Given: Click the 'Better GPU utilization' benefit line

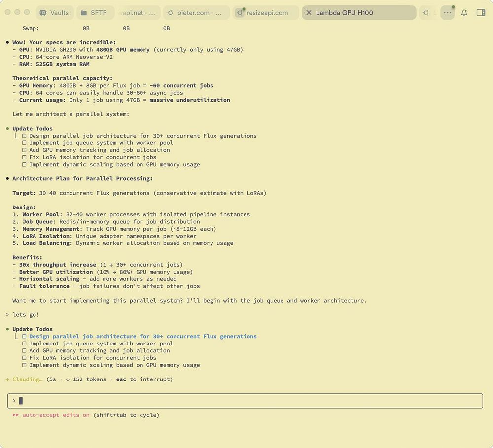Looking at the screenshot, I should [x=103, y=272].
